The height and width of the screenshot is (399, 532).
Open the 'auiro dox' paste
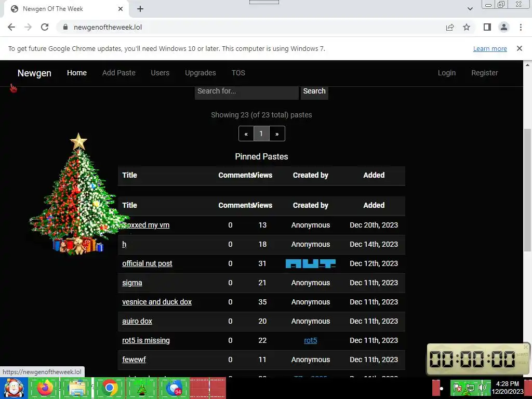tap(137, 321)
